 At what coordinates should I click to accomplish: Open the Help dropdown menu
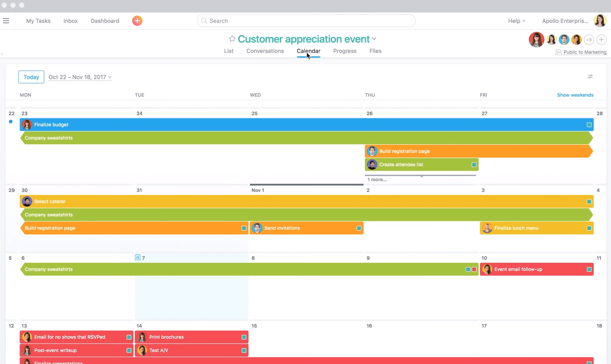[x=516, y=21]
